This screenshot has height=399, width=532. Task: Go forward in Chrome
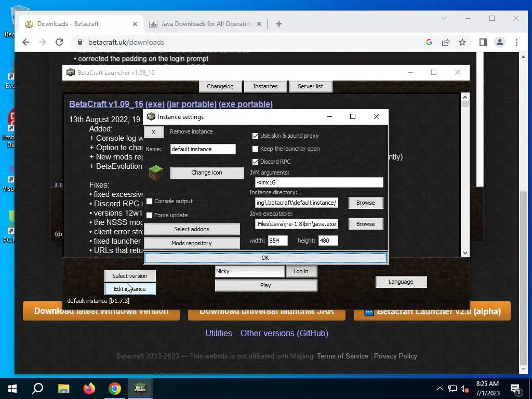pyautogui.click(x=43, y=42)
